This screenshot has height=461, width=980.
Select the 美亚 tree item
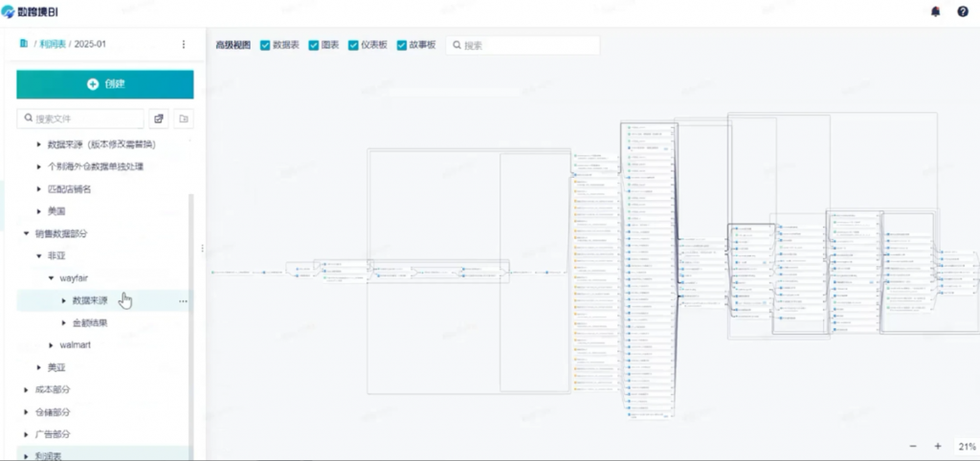pos(56,367)
